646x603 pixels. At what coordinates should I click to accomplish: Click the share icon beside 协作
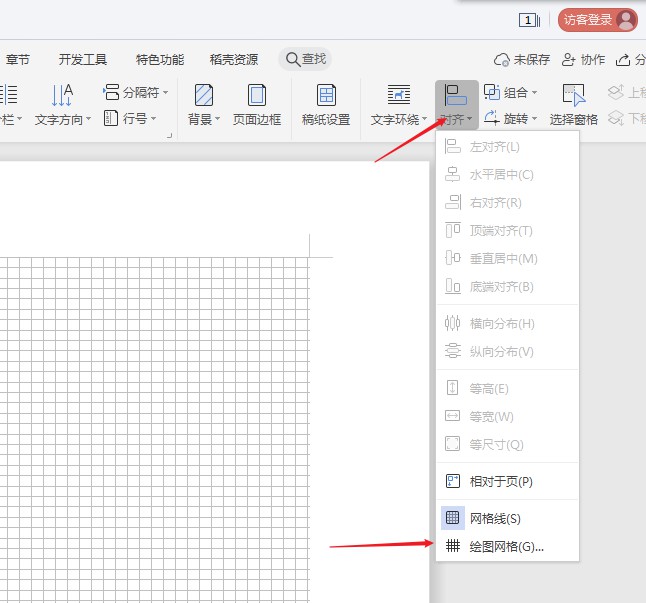(623, 60)
